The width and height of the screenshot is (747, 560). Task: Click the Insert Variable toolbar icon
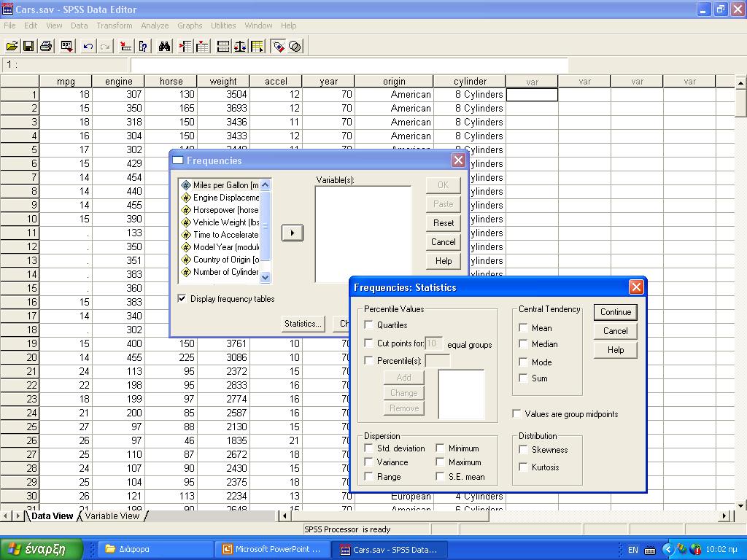(203, 46)
